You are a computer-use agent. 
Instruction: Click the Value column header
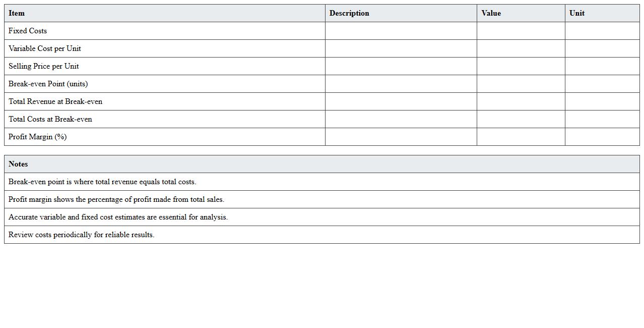click(491, 13)
